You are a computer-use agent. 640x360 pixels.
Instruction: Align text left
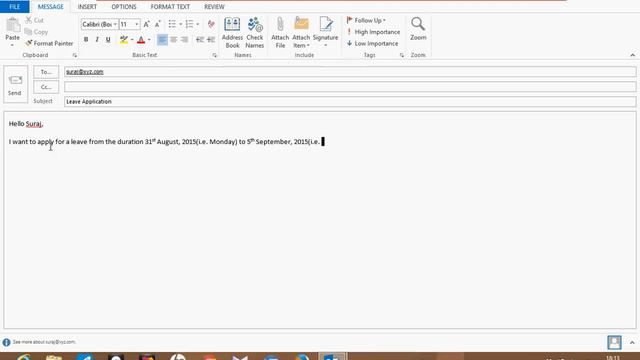[x=162, y=40]
